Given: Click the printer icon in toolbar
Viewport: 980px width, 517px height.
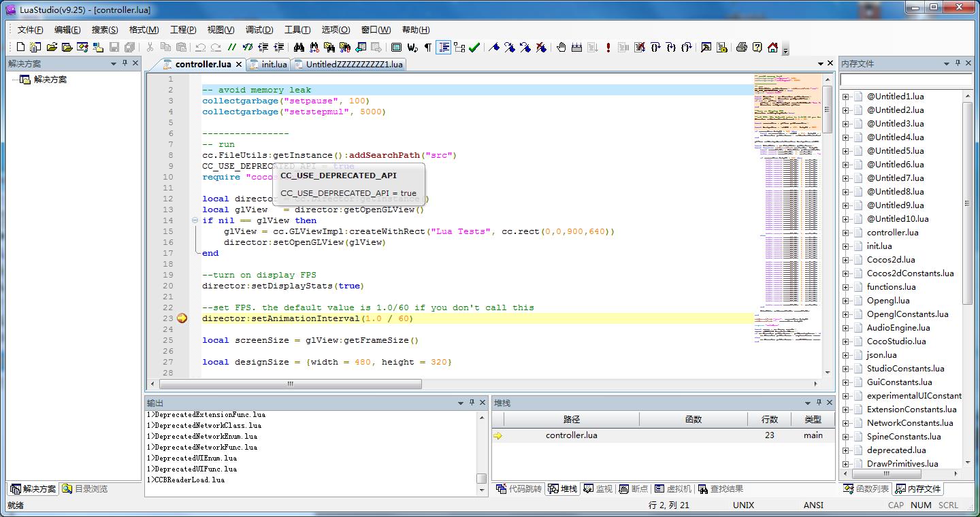Looking at the screenshot, I should (742, 47).
